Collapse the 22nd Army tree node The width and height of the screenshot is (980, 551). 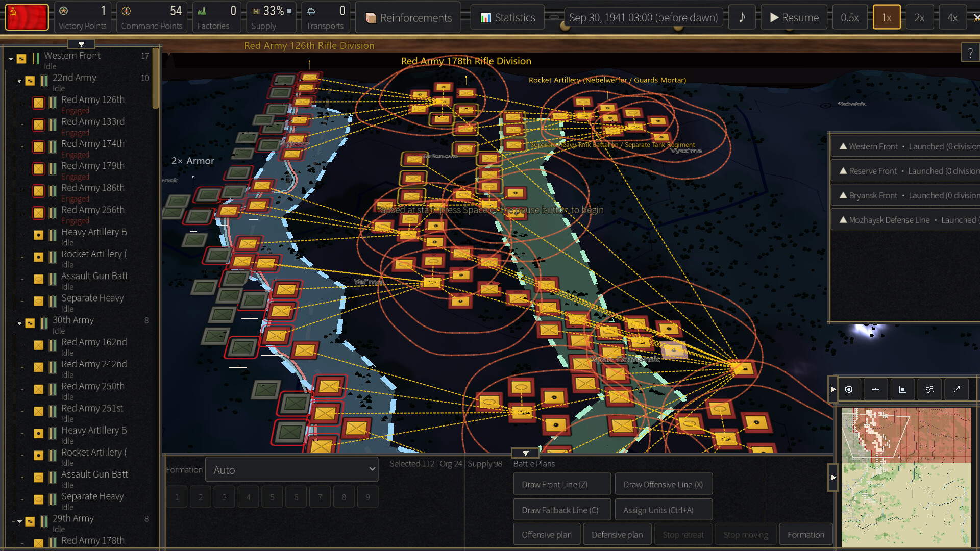coord(19,81)
